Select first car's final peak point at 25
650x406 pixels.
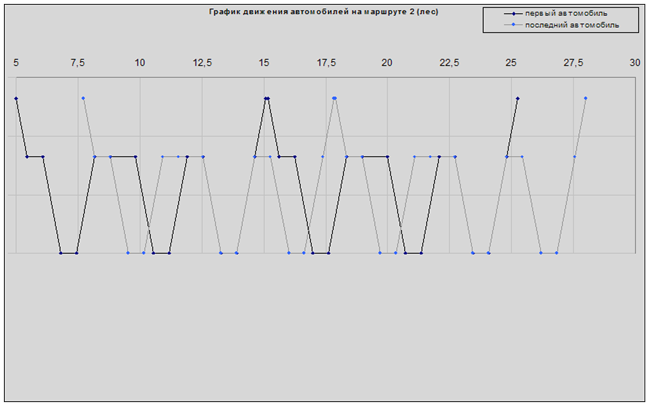pyautogui.click(x=518, y=98)
